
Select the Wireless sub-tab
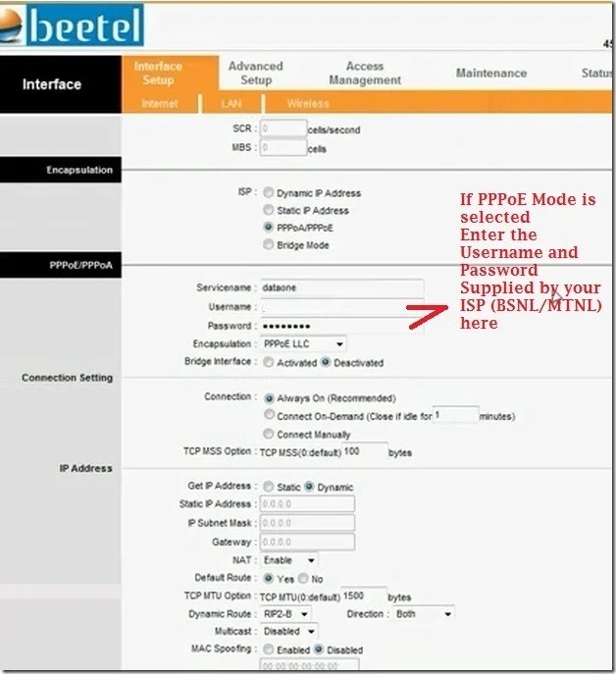click(308, 104)
